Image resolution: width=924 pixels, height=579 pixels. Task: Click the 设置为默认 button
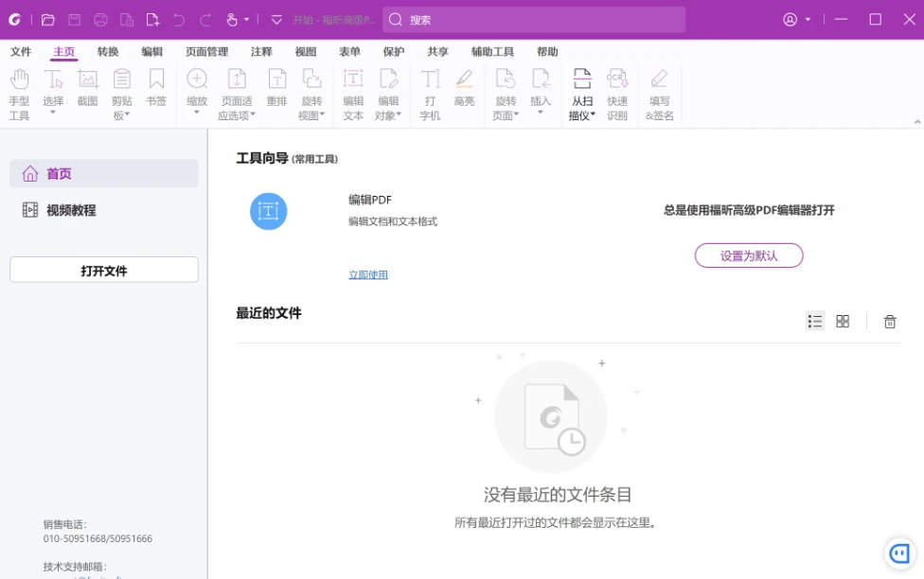pyautogui.click(x=748, y=255)
